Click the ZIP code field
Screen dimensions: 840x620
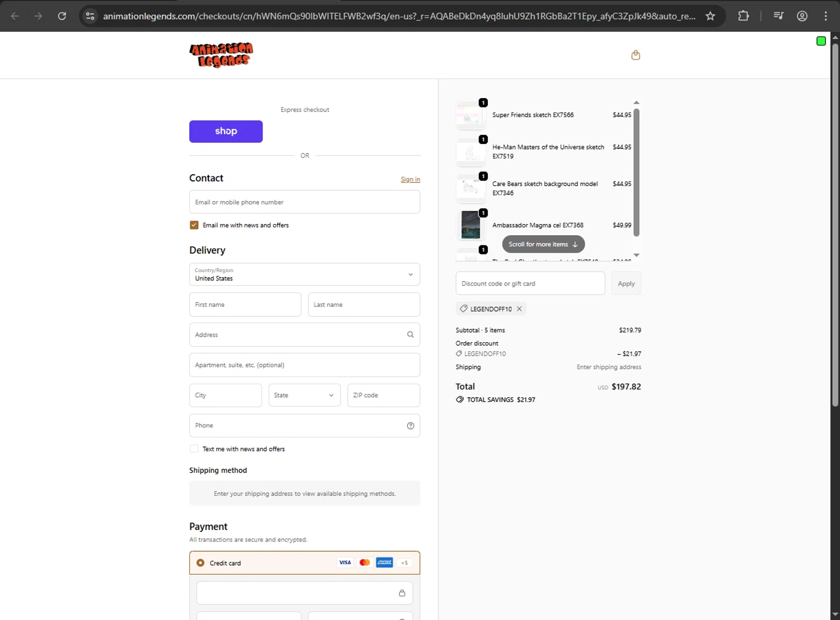point(384,395)
